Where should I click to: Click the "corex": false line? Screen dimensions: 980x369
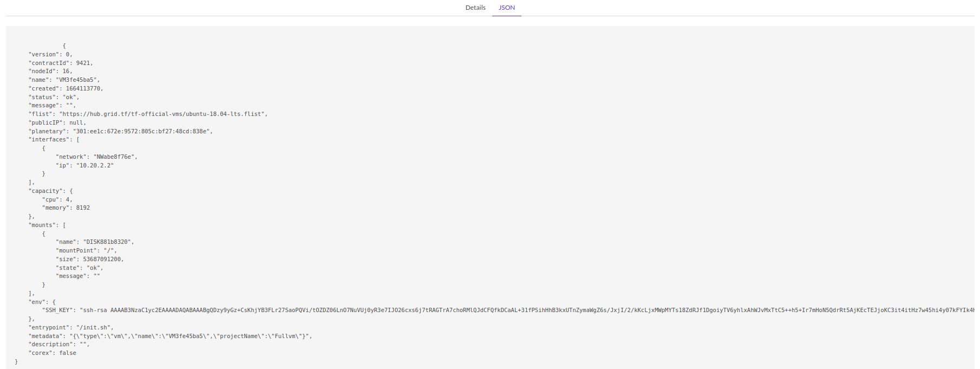point(53,353)
